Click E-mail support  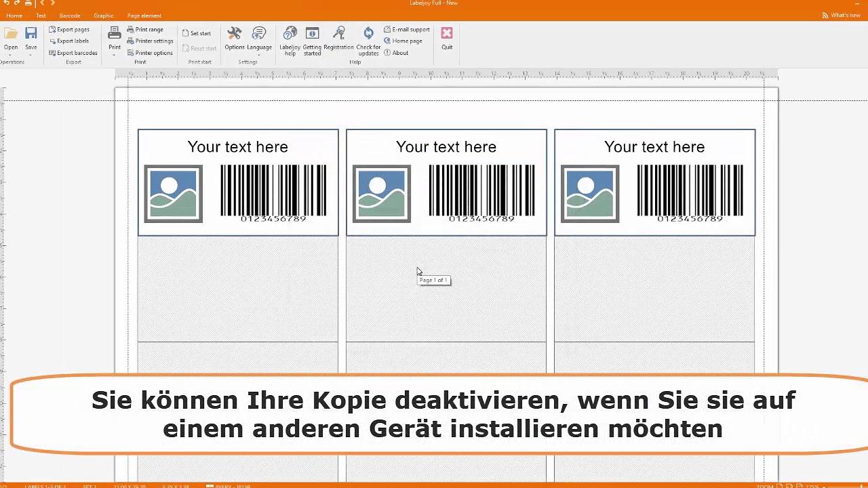407,30
